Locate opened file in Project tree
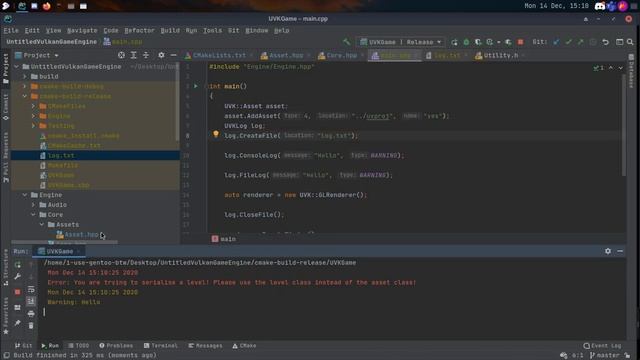 point(121,55)
